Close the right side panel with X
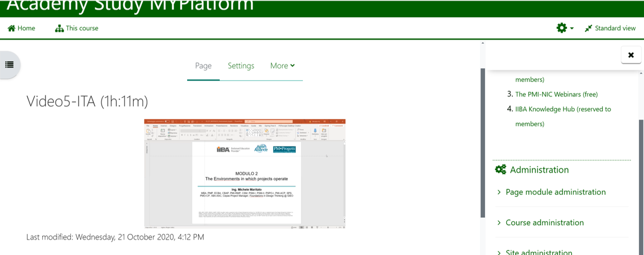The width and height of the screenshot is (644, 255). (631, 55)
